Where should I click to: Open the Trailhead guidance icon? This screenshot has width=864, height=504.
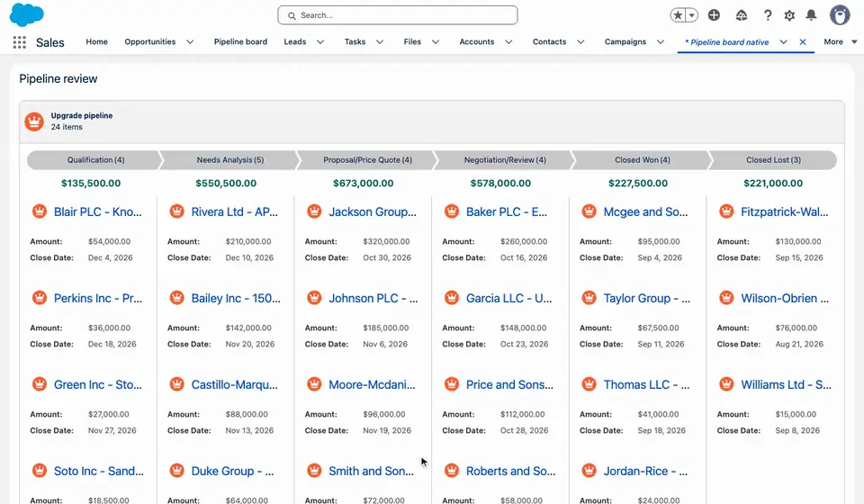coord(741,15)
